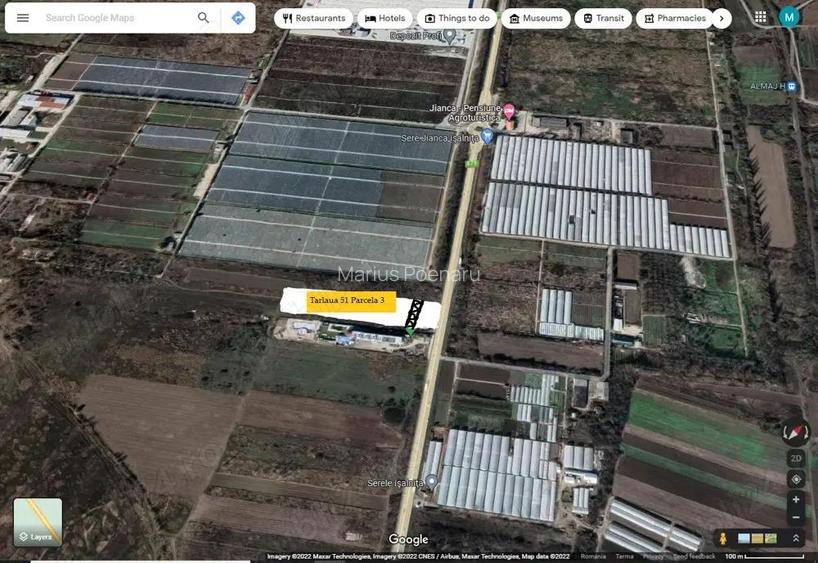Open directions with the blue arrow icon

pos(238,18)
